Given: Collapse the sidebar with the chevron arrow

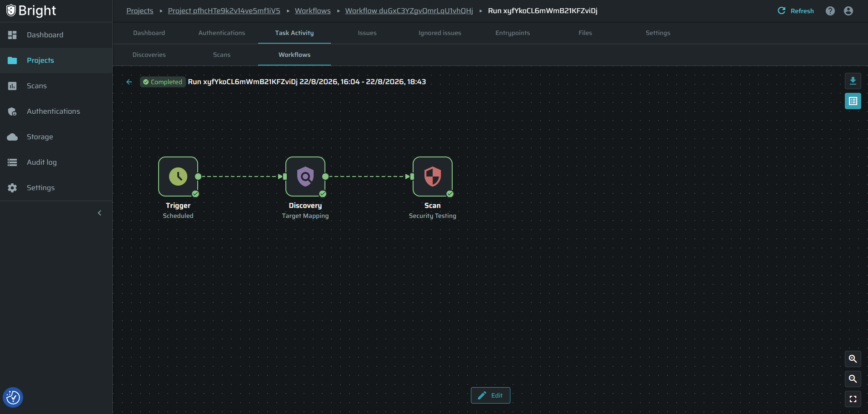Looking at the screenshot, I should (100, 213).
